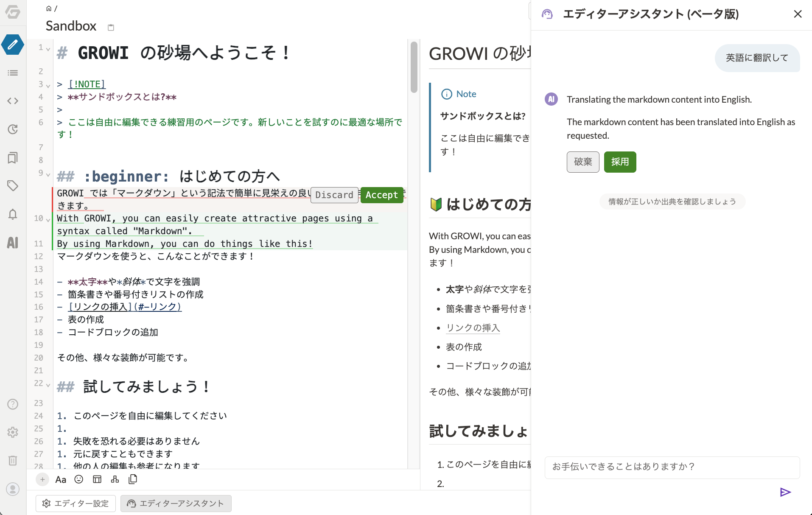The height and width of the screenshot is (515, 812).
Task: Fold the 試してみましょう section at line 22
Action: (x=48, y=385)
